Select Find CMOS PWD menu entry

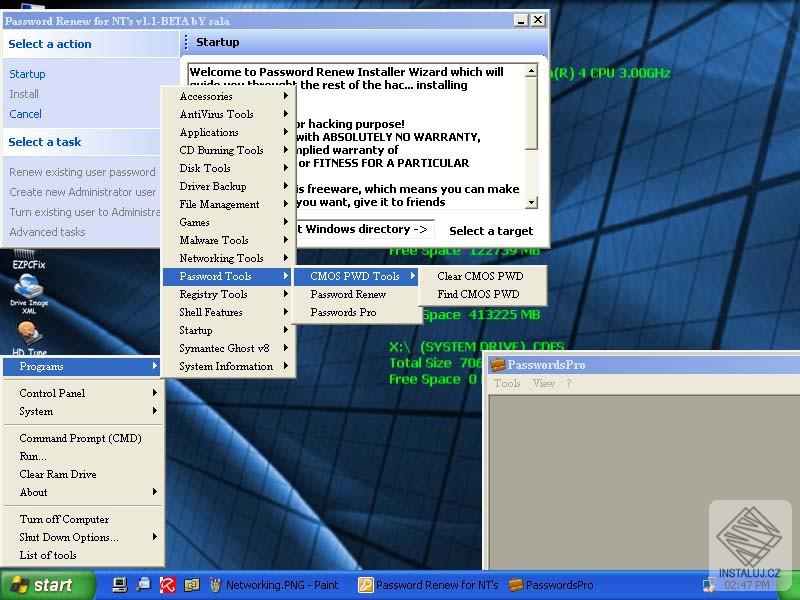(482, 293)
